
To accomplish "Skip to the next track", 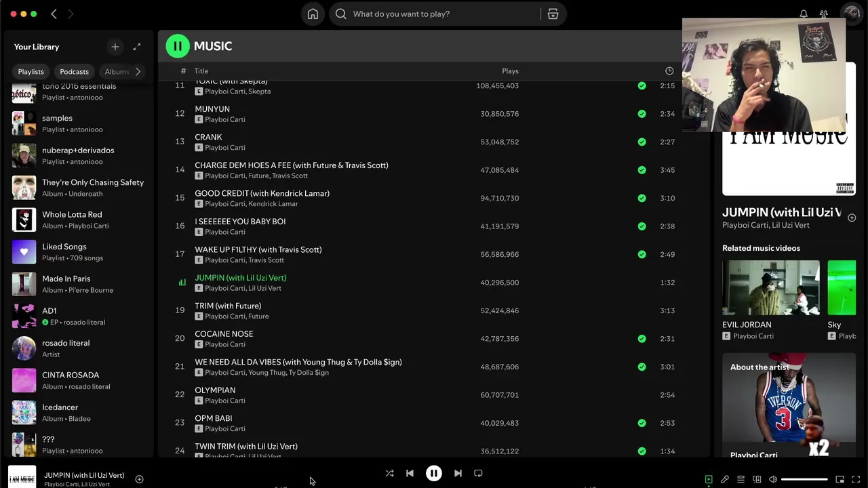I will point(458,473).
